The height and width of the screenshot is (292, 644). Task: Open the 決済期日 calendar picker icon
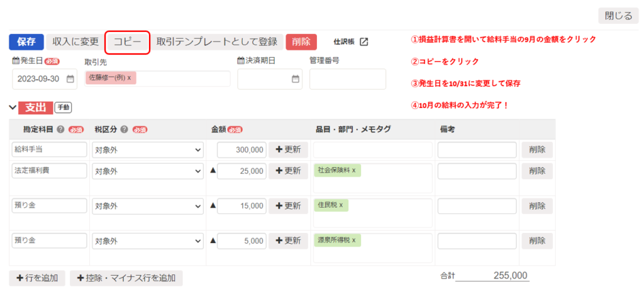pyautogui.click(x=296, y=79)
